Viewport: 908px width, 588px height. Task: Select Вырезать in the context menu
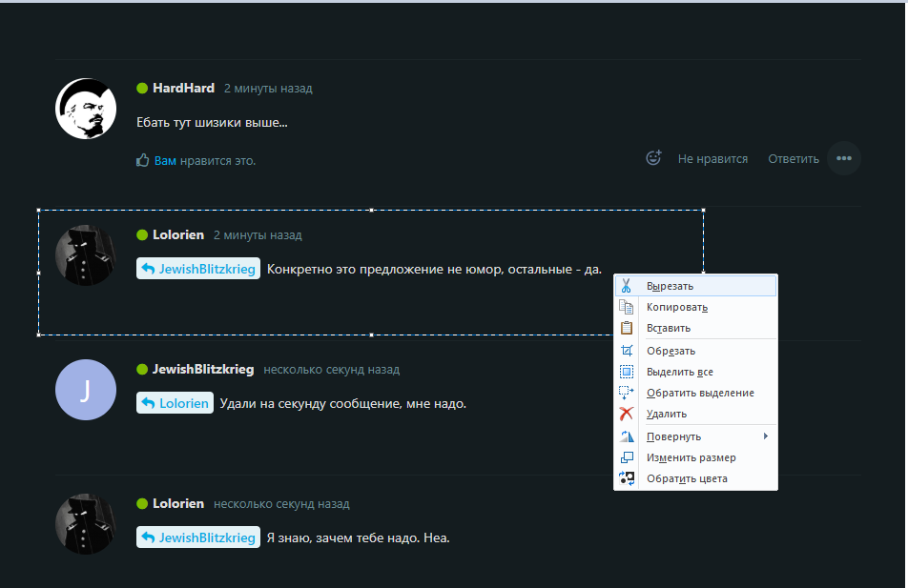coord(695,286)
